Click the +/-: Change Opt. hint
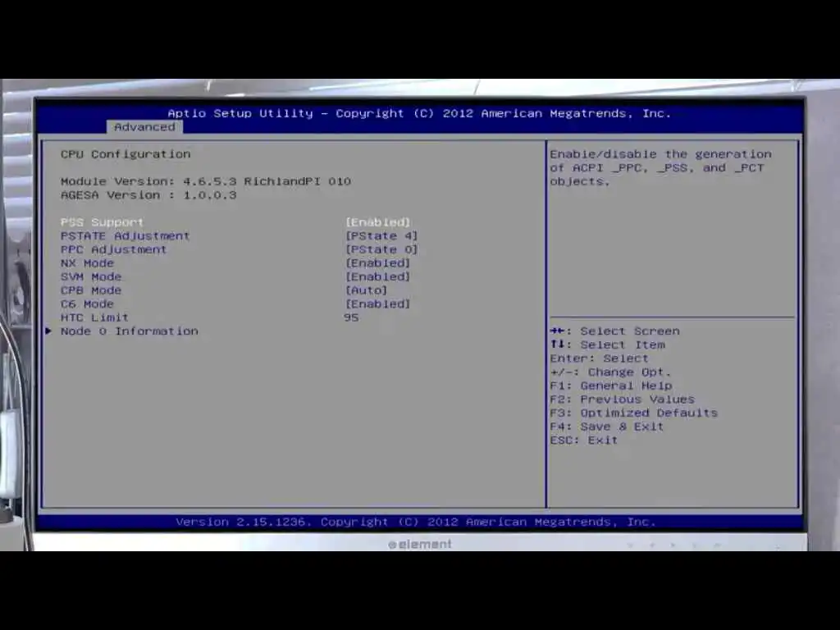Screen dimensions: 840x630 (610, 372)
